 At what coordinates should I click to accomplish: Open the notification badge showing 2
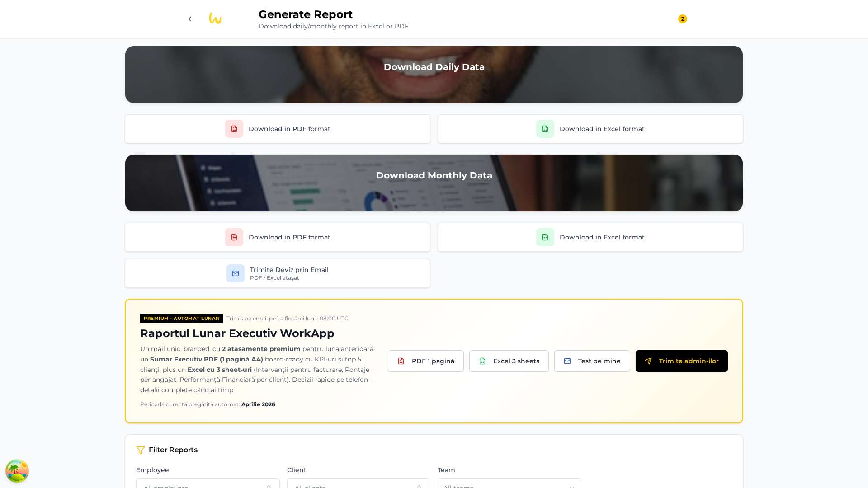coord(683,19)
